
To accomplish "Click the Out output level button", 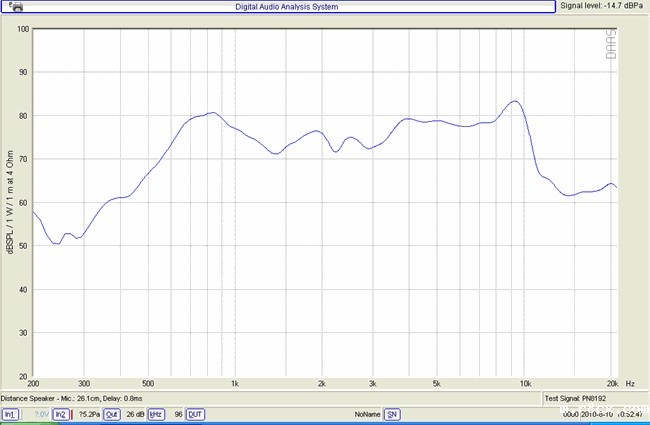I will coord(112,414).
